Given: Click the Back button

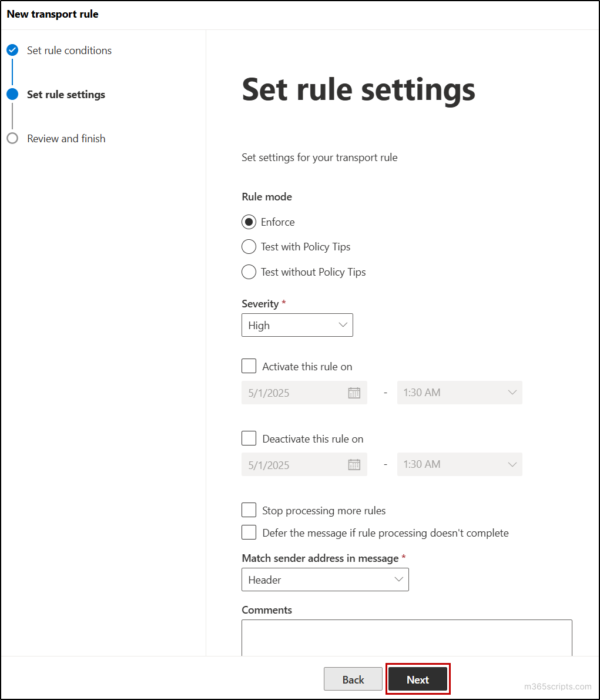Looking at the screenshot, I should (353, 679).
